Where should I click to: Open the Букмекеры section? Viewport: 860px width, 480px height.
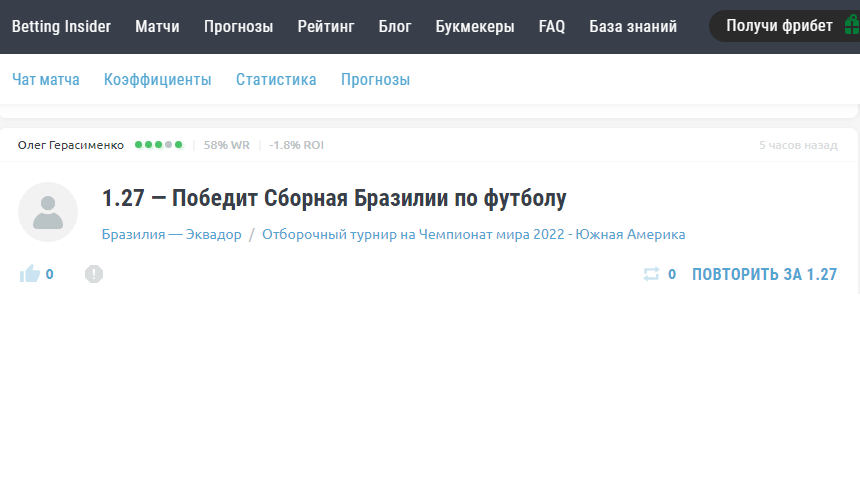coord(475,26)
